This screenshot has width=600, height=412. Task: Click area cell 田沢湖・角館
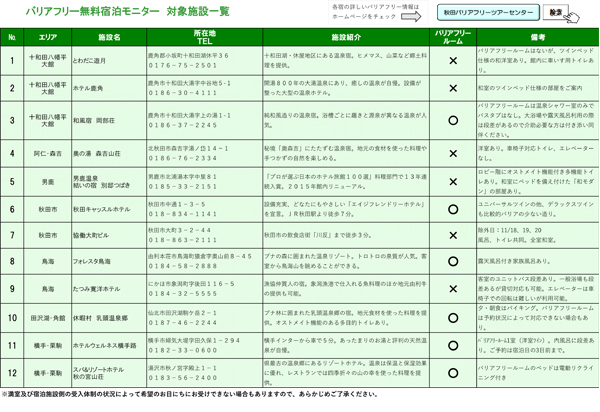(x=47, y=318)
